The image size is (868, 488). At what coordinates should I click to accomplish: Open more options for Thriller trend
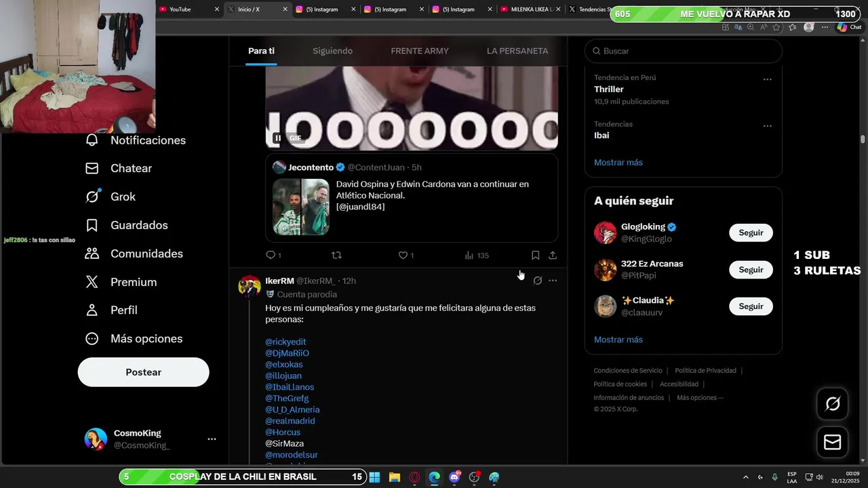(767, 79)
